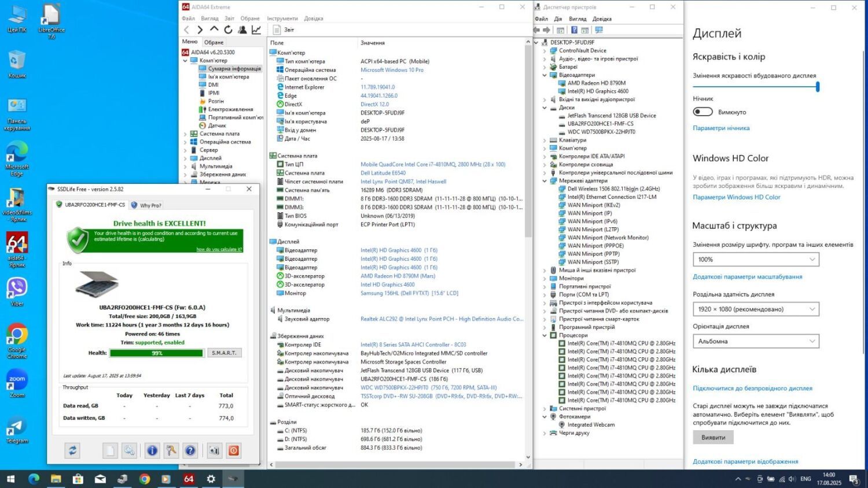The height and width of the screenshot is (488, 868).
Task: Open the 100% scale dropdown
Action: coord(756,260)
